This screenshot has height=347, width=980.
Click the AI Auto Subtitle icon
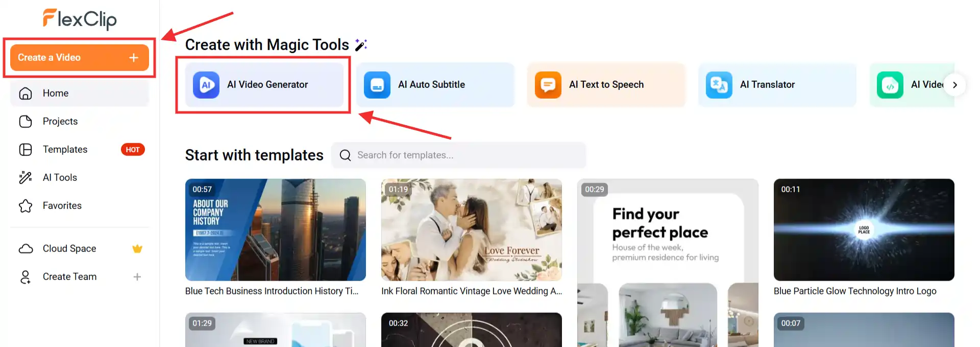pos(377,85)
